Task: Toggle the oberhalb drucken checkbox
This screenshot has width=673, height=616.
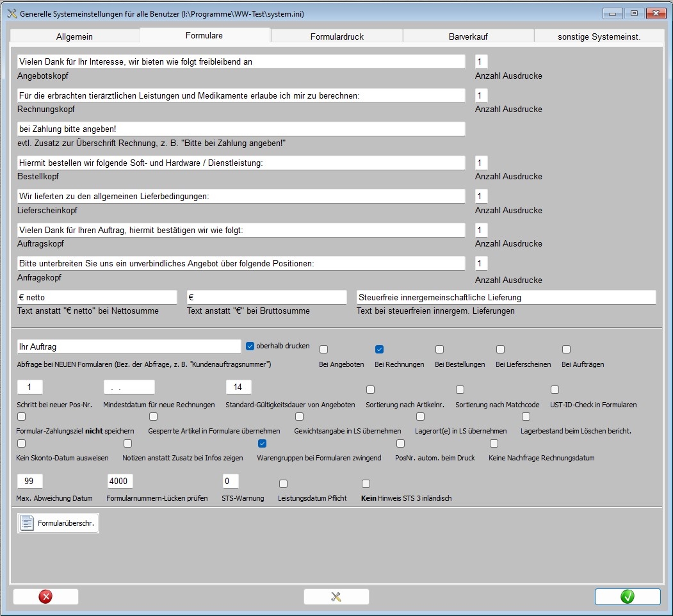Action: point(250,346)
